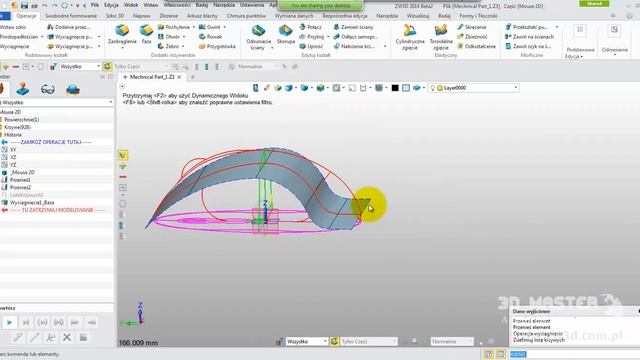
Task: Choose the Żebro rib tool
Action: (x=169, y=47)
